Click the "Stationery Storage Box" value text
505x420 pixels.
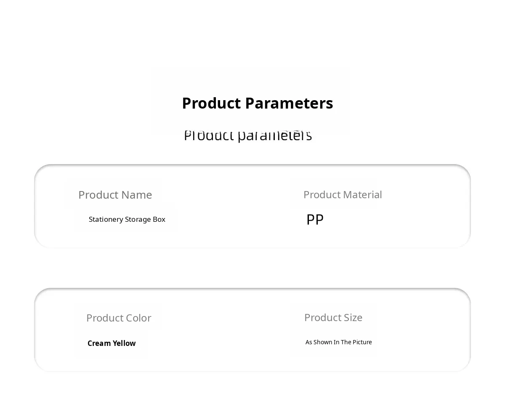(127, 219)
